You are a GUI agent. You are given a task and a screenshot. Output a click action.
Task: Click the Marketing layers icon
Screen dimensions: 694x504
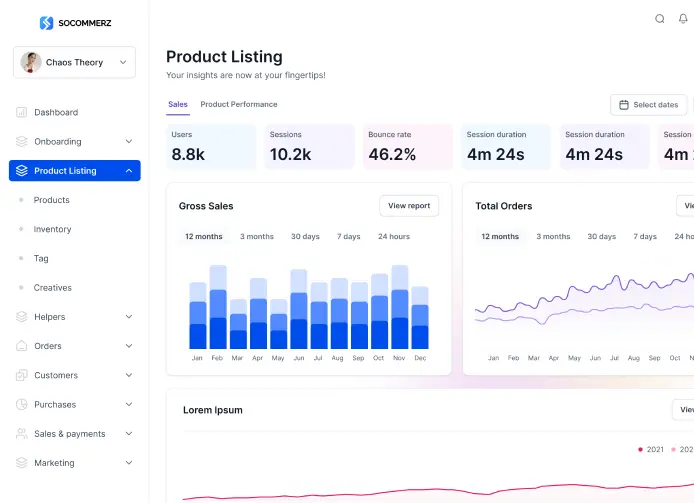21,463
